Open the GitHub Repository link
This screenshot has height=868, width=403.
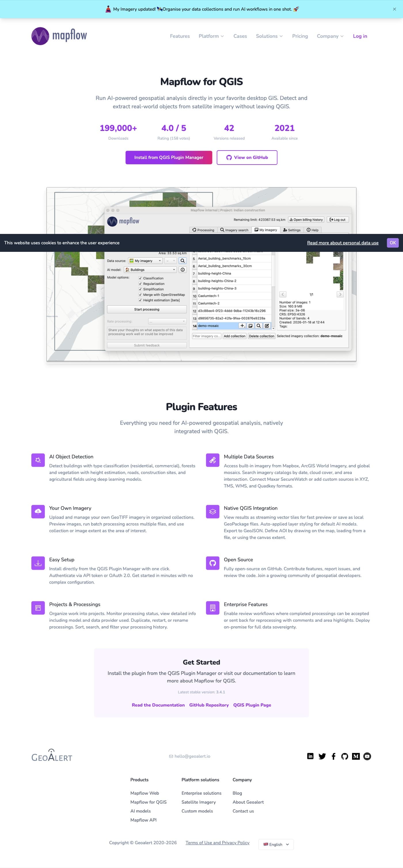click(209, 705)
